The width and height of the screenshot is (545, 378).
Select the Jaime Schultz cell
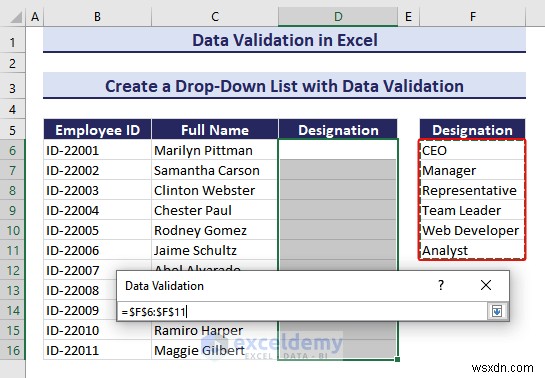(215, 250)
